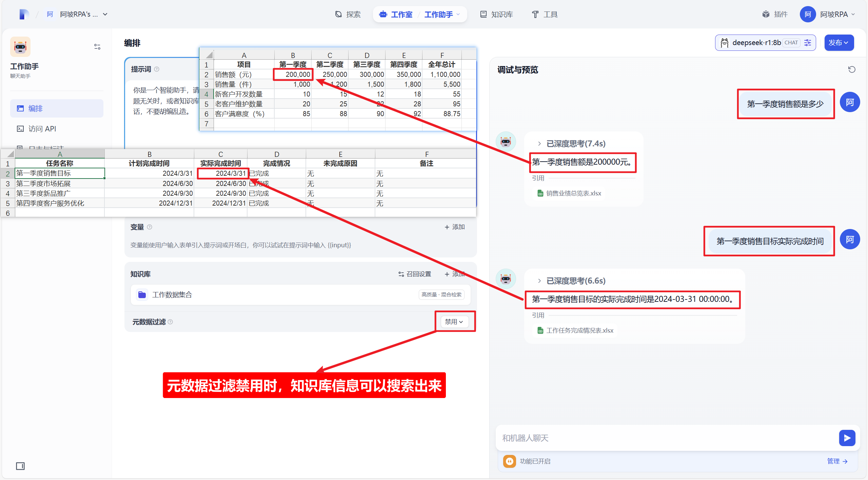This screenshot has width=868, height=480.
Task: Open 销售业绩总览表.xlsx citation file
Action: (x=573, y=193)
